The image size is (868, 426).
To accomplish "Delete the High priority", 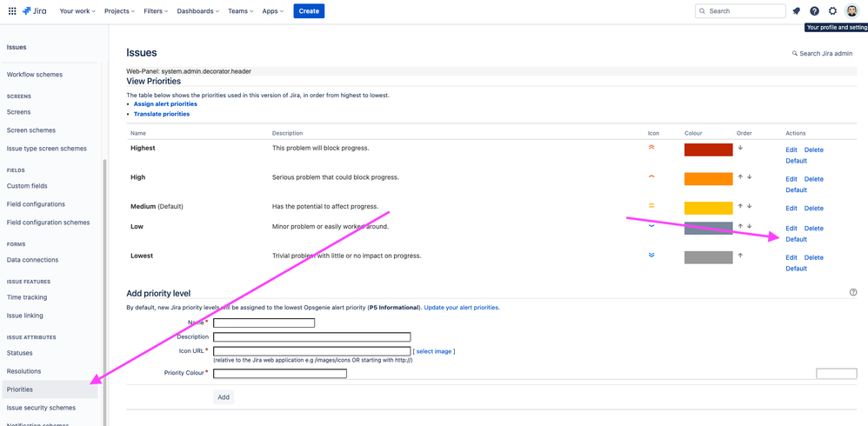I will (814, 179).
